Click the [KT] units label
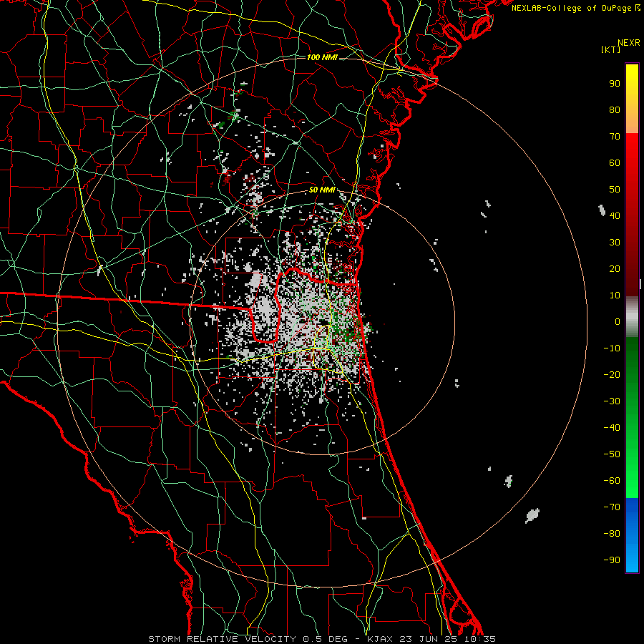 pos(611,49)
